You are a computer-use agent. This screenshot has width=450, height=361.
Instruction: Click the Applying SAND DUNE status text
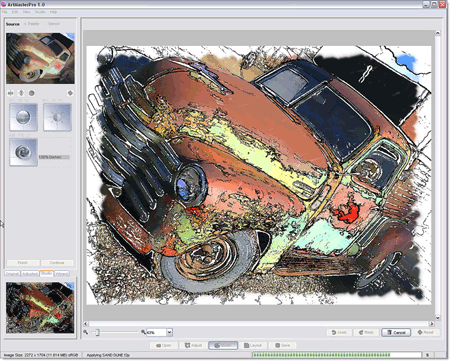pyautogui.click(x=108, y=355)
